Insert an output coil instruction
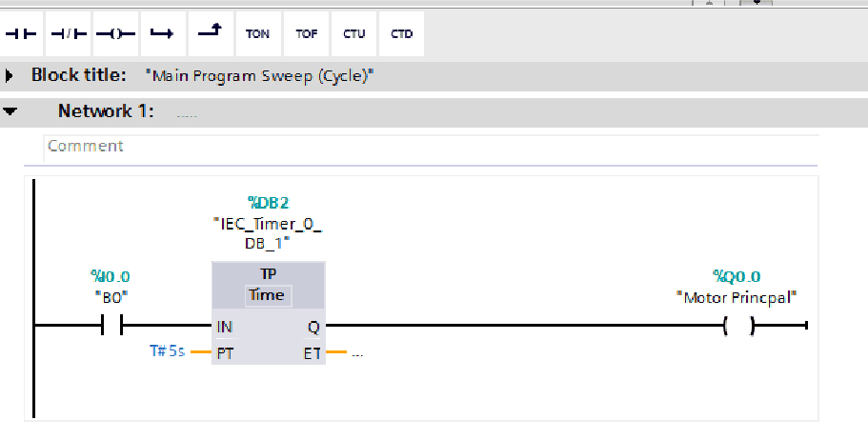This screenshot has width=868, height=440. coord(115,33)
